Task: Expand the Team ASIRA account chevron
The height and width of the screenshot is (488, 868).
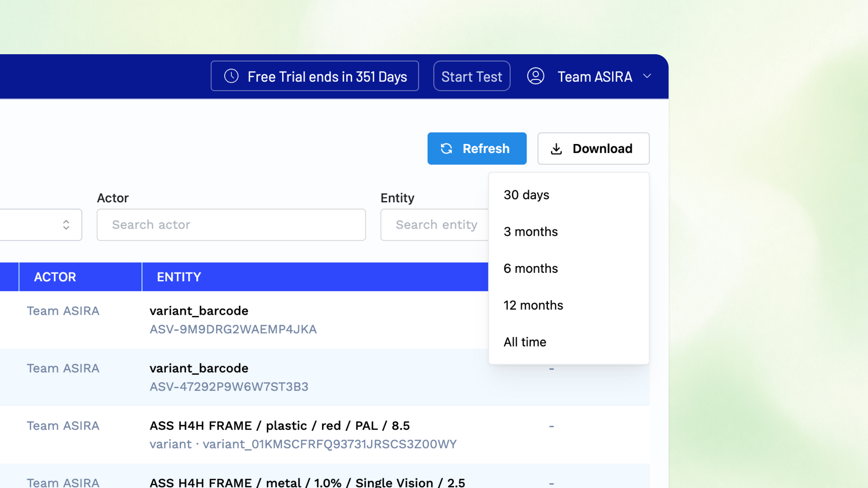Action: pos(647,76)
